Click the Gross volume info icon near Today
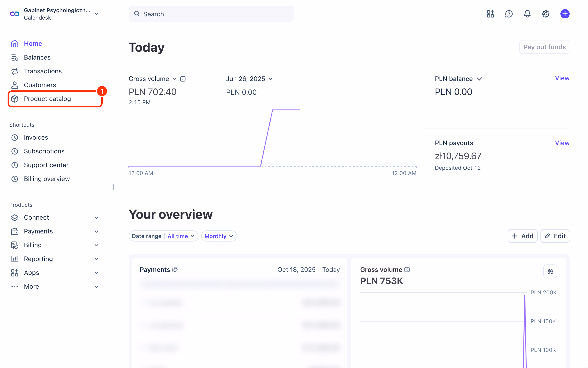Image resolution: width=588 pixels, height=368 pixels. (183, 79)
